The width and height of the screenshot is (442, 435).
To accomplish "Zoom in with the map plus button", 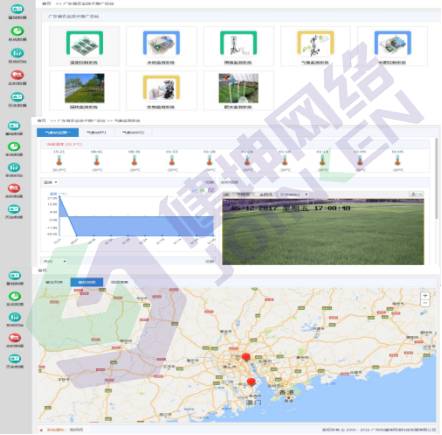I will coord(425,296).
